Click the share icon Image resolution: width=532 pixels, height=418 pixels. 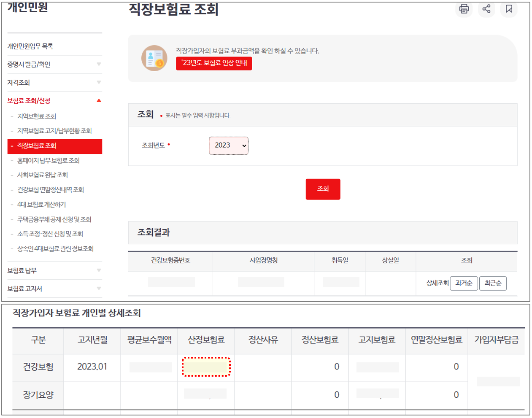pyautogui.click(x=486, y=9)
